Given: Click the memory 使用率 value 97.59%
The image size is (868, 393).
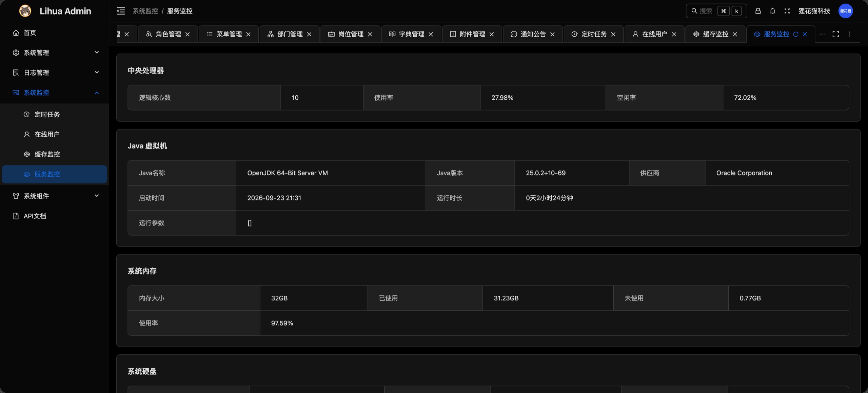Looking at the screenshot, I should click(x=282, y=323).
